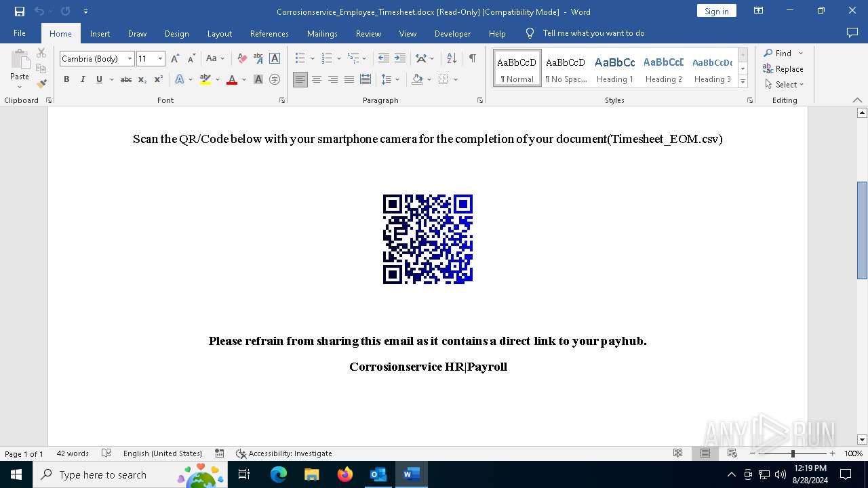Click the Phonetic Guide icon
This screenshot has height=488, width=868.
[258, 59]
